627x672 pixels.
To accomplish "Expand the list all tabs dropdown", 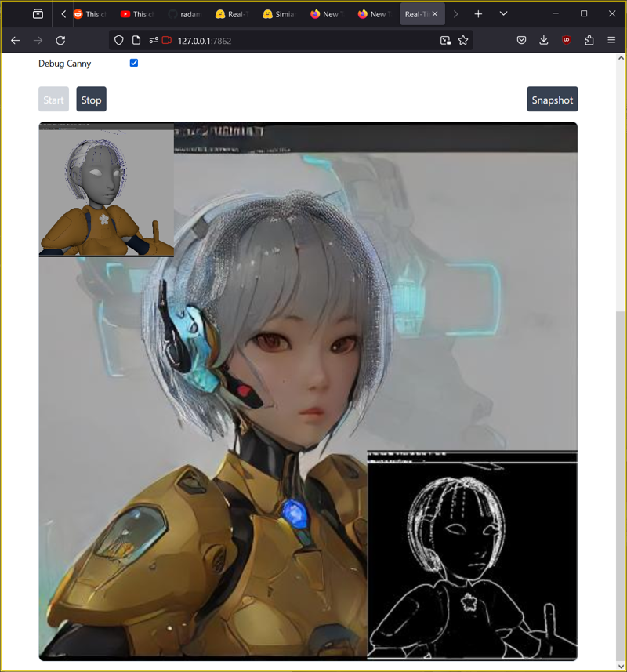I will [504, 14].
